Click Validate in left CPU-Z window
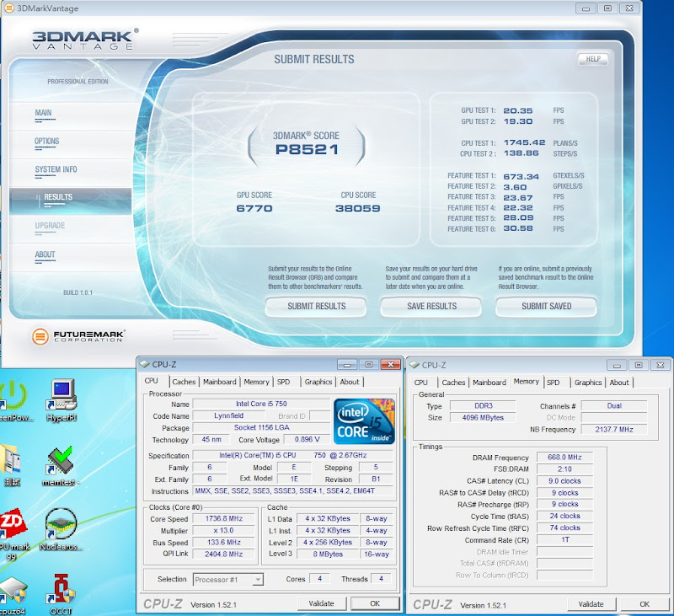 pos(322,603)
